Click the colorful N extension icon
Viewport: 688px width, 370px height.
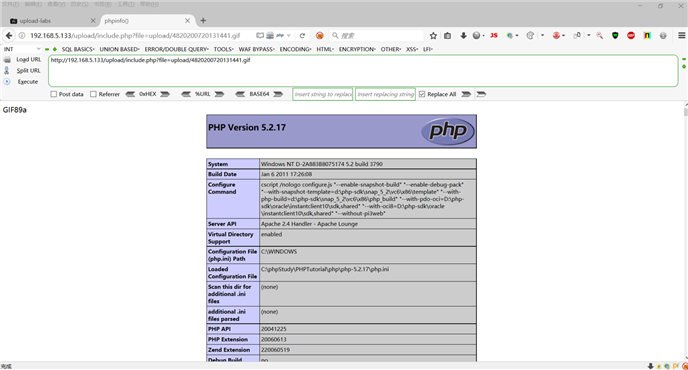point(647,36)
